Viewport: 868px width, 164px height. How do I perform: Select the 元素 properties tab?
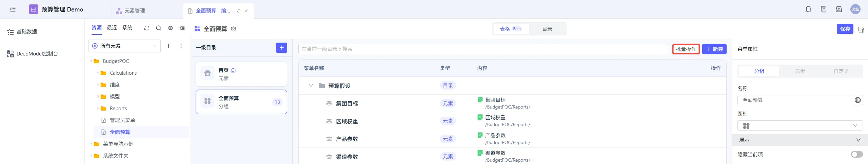(800, 71)
